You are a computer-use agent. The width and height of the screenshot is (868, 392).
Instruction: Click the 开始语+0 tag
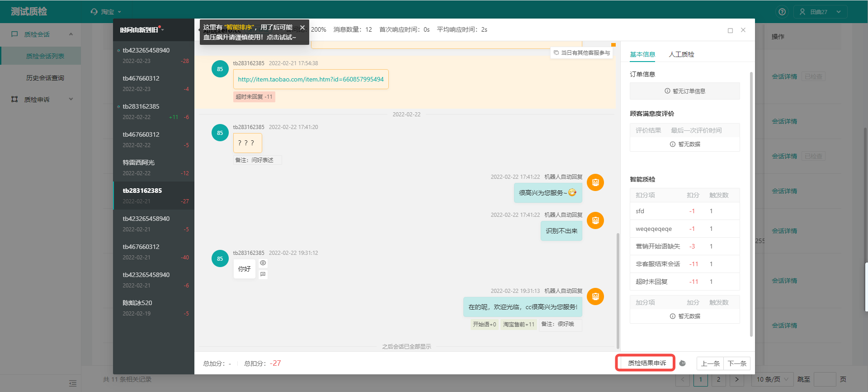[x=484, y=325]
